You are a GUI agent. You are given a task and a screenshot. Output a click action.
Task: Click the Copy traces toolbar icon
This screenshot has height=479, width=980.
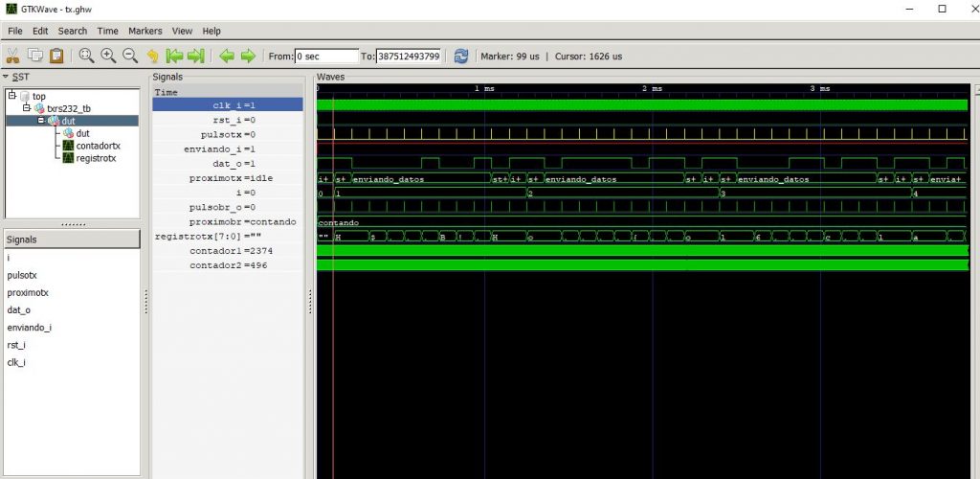pyautogui.click(x=35, y=57)
